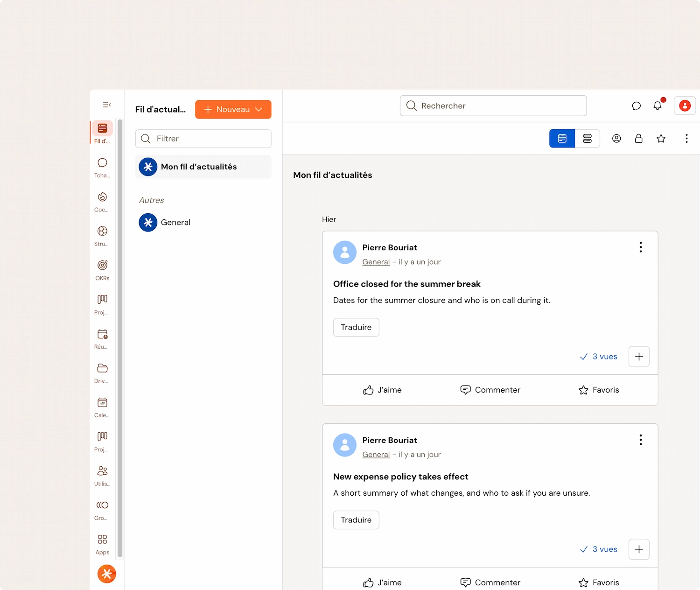
Task: Open options menu for the Office closed post
Action: [x=641, y=247]
